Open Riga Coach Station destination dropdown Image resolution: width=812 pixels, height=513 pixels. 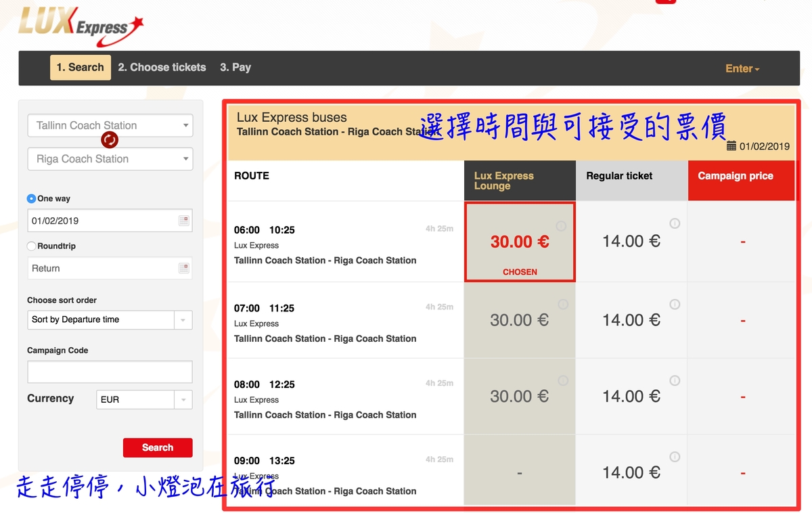tap(110, 159)
